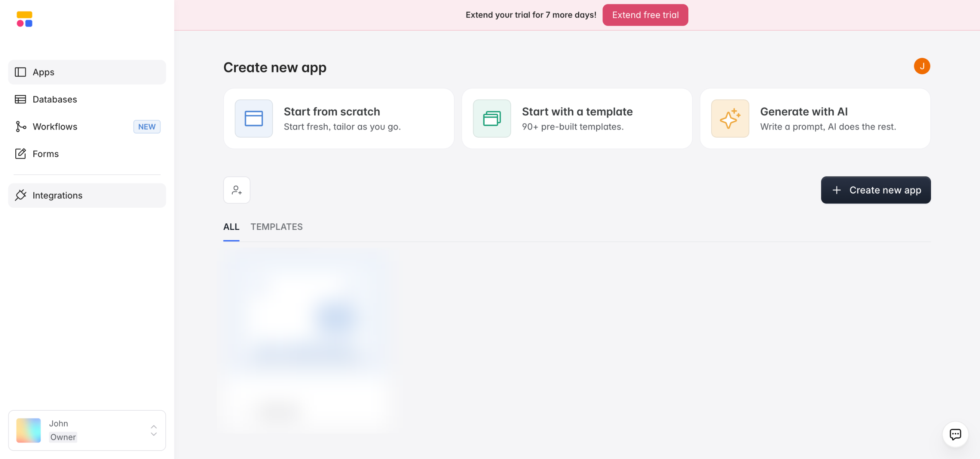
Task: Click the app logo in sidebar
Action: 24,19
